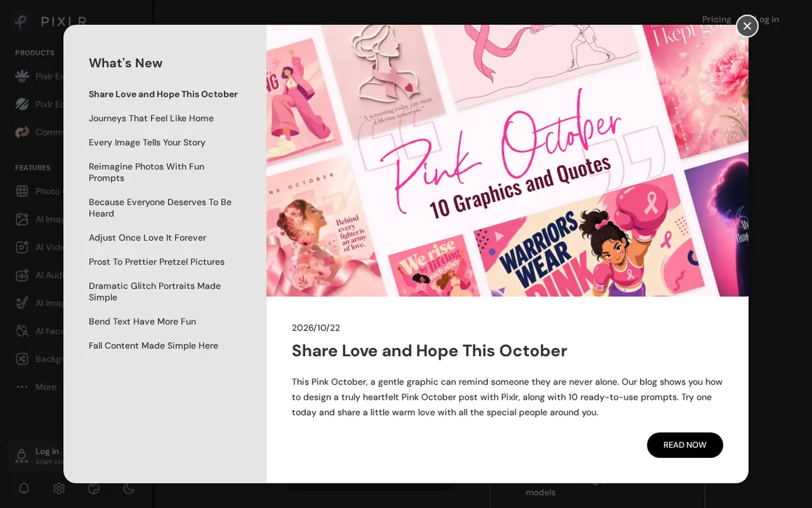Open Fall Content Made Simple Here
The width and height of the screenshot is (812, 508).
click(154, 346)
